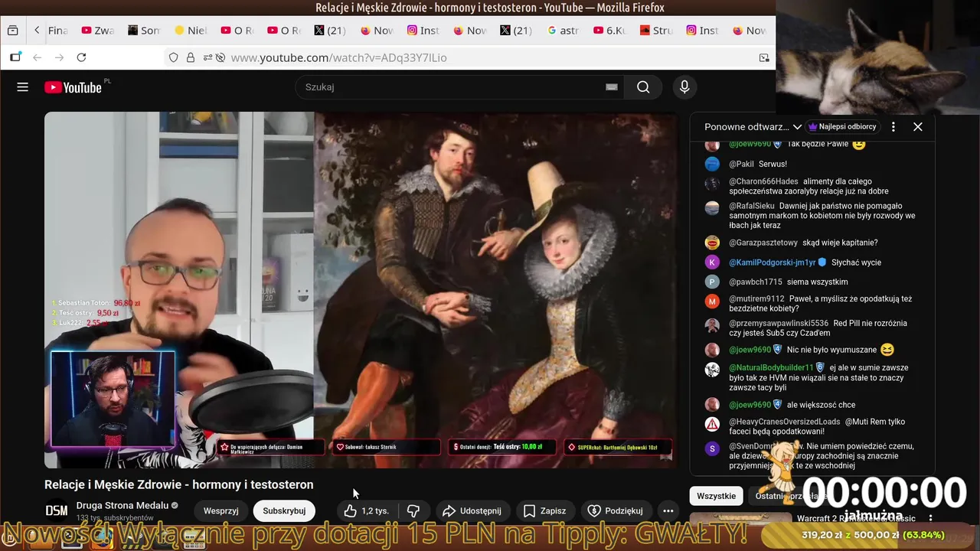The image size is (980, 551).
Task: Click @mutirem9112's orange M avatar
Action: click(x=712, y=302)
